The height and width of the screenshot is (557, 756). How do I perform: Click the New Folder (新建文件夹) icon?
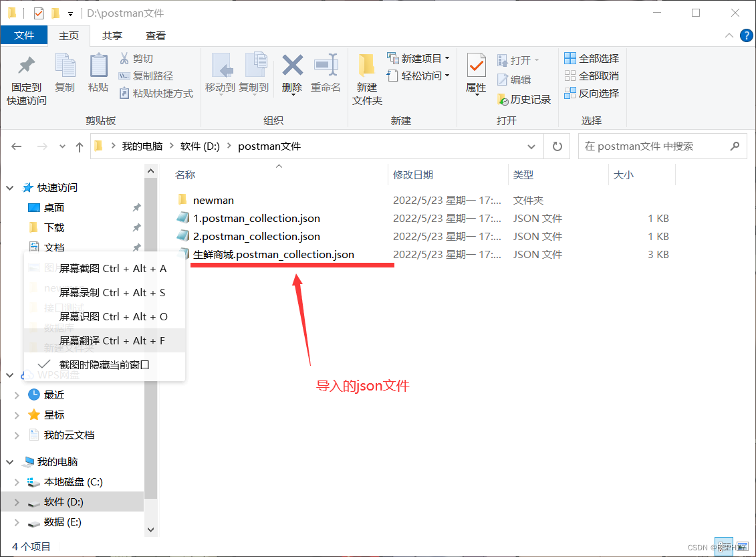(366, 65)
